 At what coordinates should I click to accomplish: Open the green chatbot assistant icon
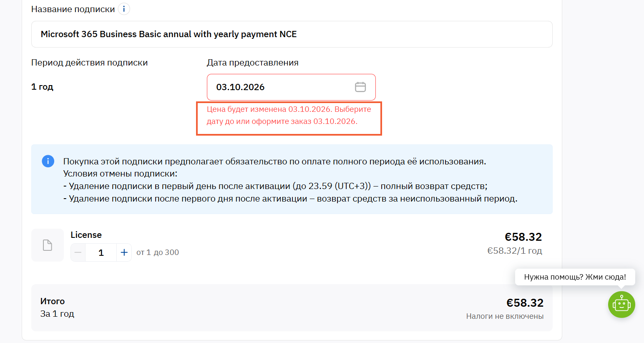(x=621, y=305)
